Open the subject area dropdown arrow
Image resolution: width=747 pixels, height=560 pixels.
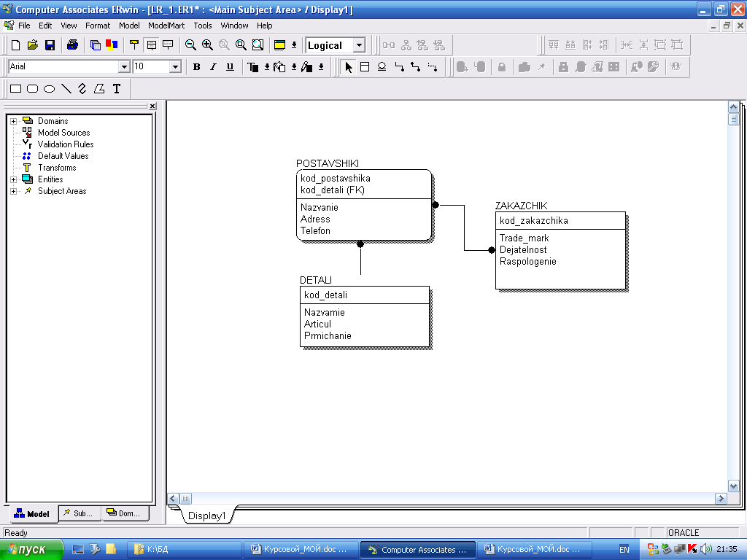[x=294, y=45]
